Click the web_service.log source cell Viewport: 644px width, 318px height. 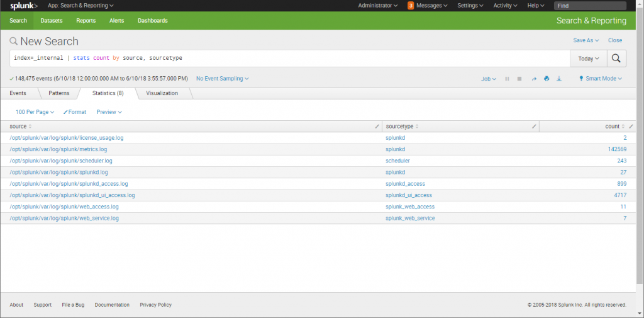point(64,219)
